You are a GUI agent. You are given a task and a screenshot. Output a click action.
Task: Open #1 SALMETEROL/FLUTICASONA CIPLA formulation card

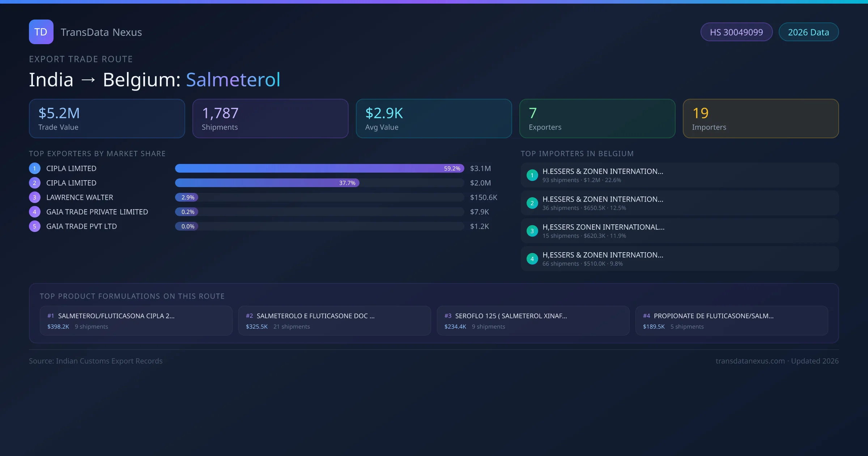coord(136,321)
